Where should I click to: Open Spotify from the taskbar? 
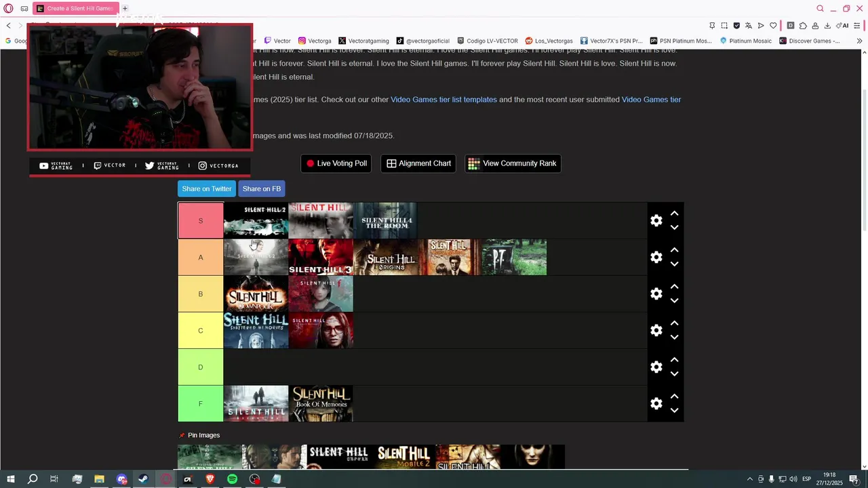tap(232, 479)
